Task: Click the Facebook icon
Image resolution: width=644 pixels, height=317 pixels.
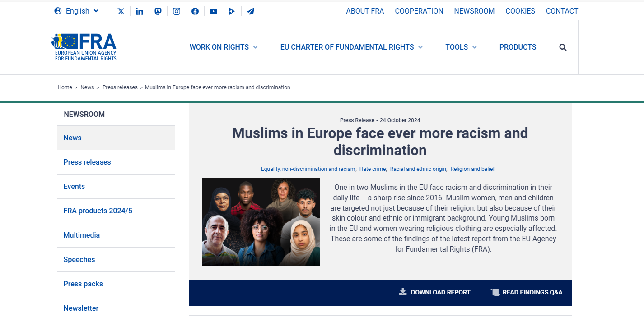Action: click(195, 11)
